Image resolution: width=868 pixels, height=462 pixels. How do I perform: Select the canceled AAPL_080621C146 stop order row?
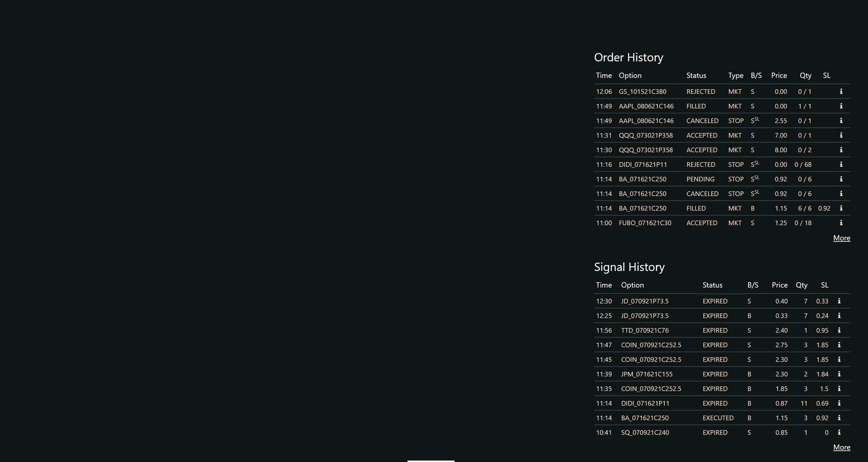[x=646, y=121]
